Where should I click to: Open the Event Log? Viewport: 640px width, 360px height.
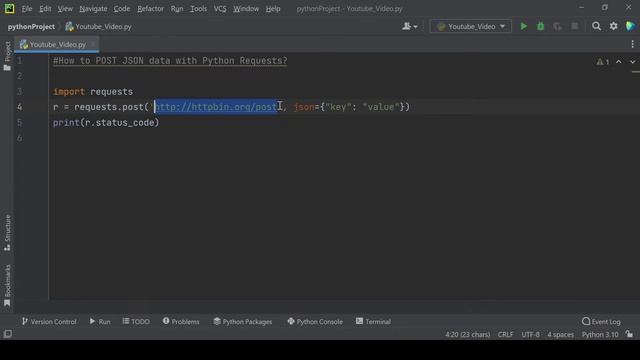point(601,322)
